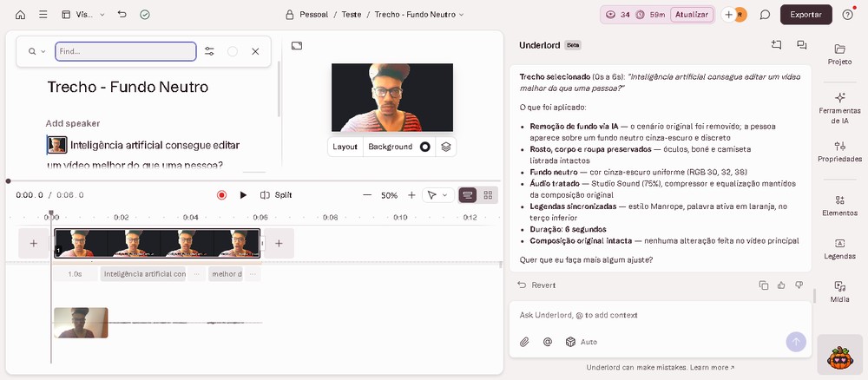This screenshot has height=380, width=868.
Task: Open the hamburger main menu
Action: tap(43, 15)
